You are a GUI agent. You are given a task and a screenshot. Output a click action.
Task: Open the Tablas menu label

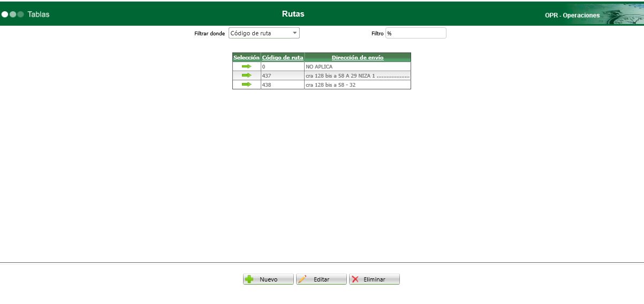click(39, 14)
